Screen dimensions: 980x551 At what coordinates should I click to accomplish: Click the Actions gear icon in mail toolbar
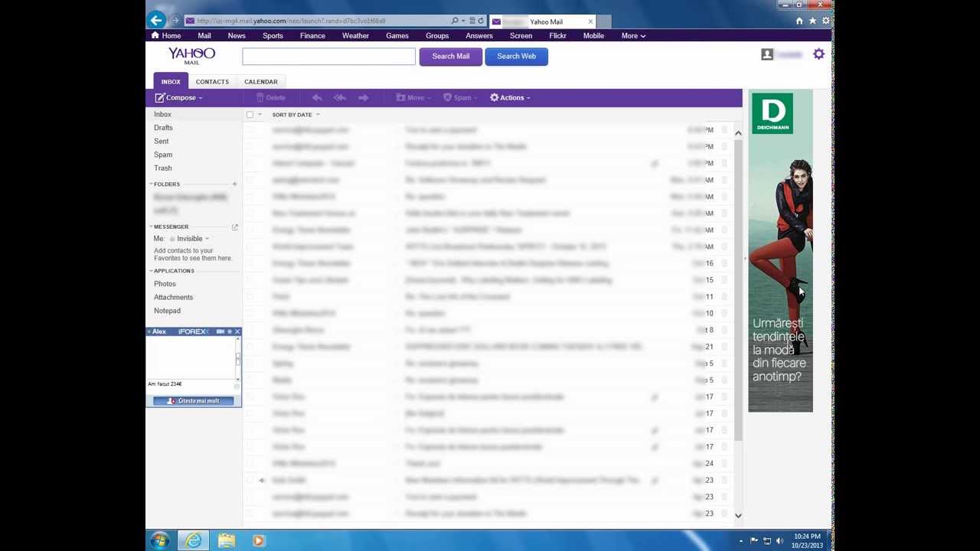coord(494,97)
